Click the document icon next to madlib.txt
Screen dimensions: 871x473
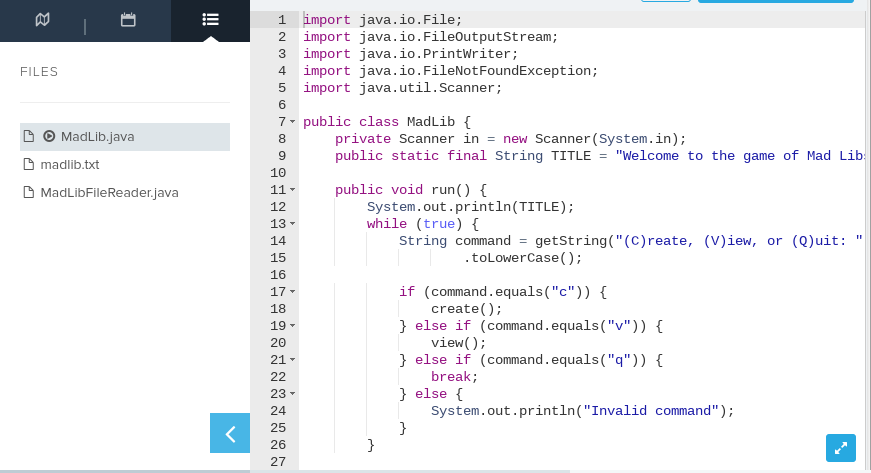click(x=28, y=164)
